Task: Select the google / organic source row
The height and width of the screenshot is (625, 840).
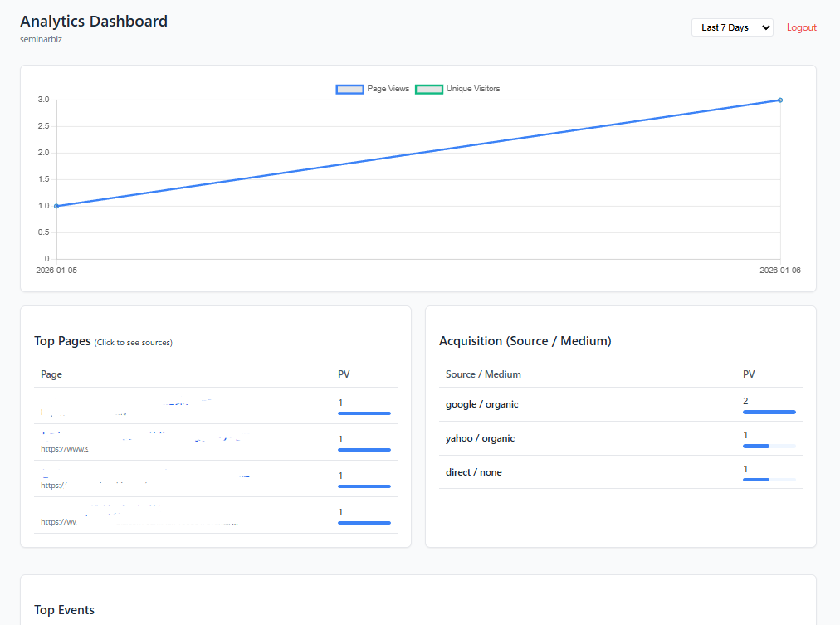Action: (x=620, y=404)
